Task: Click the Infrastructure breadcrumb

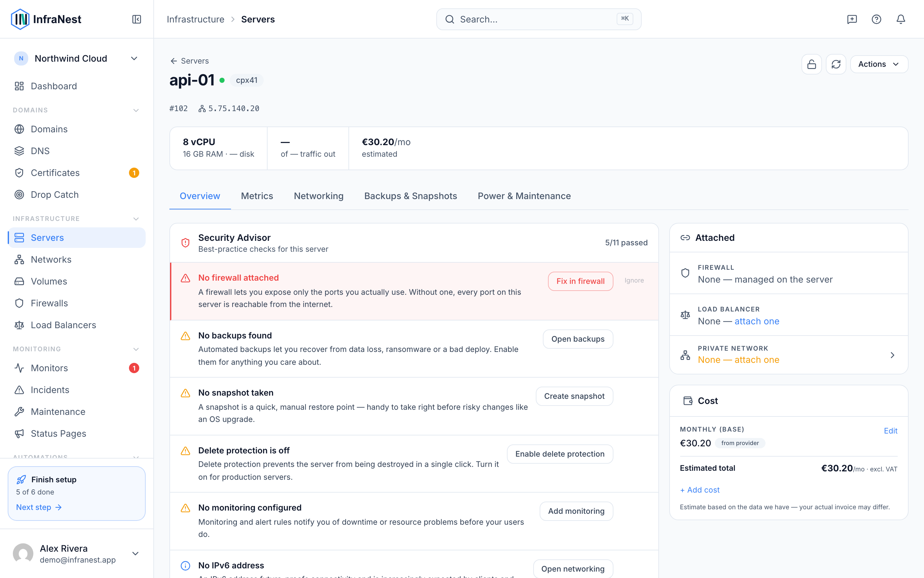Action: click(195, 19)
